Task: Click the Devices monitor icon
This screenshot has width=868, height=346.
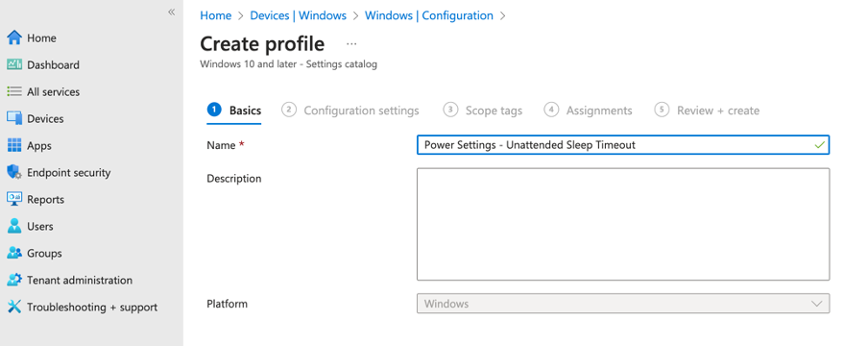Action: (x=14, y=118)
